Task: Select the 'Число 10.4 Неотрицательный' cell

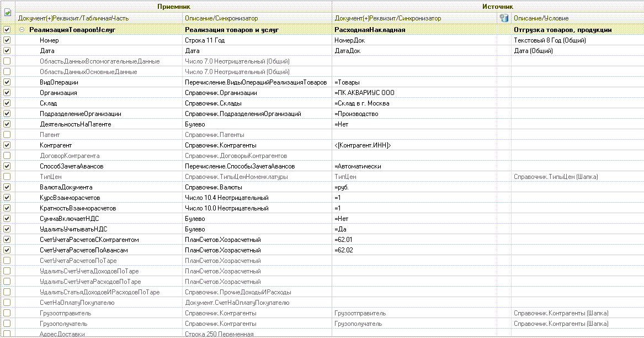Action: click(257, 197)
